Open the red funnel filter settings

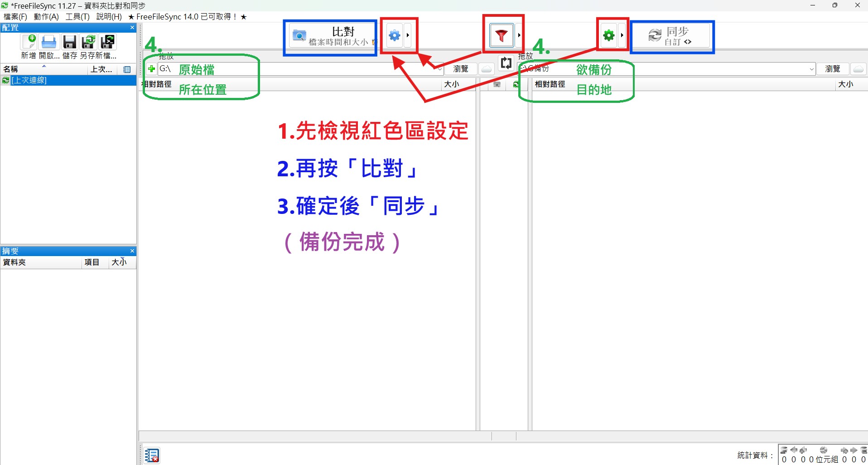501,35
